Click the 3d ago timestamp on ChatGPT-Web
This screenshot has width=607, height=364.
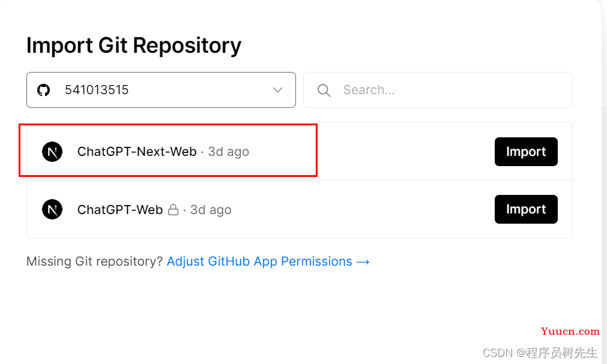click(x=211, y=210)
